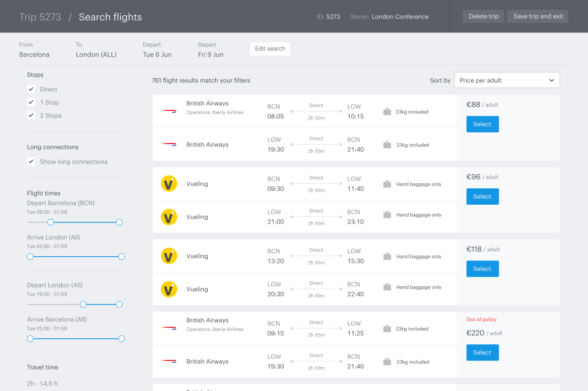Click baggage icon on €88 return 19:30 flight
Image resolution: width=588 pixels, height=391 pixels.
pos(387,145)
